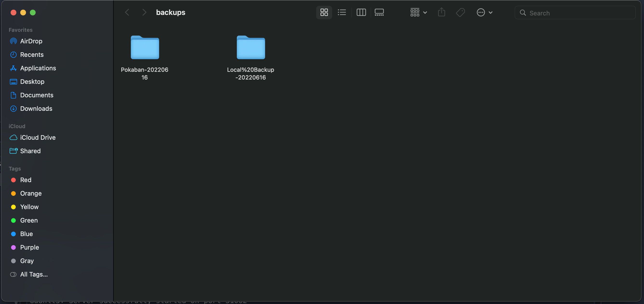Viewport: 644px width, 304px height.
Task: Filter by the Red tag
Action: [26, 180]
